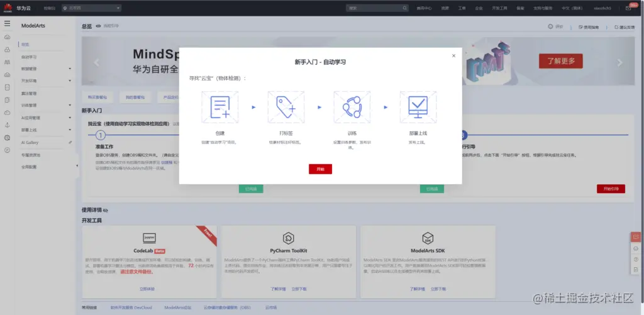Open AI Gallery from the sidebar

point(30,143)
